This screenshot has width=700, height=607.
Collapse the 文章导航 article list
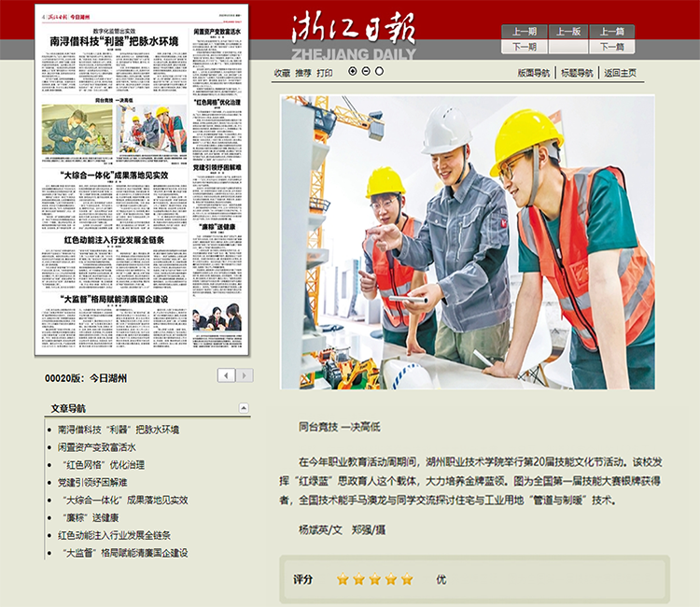click(x=244, y=408)
